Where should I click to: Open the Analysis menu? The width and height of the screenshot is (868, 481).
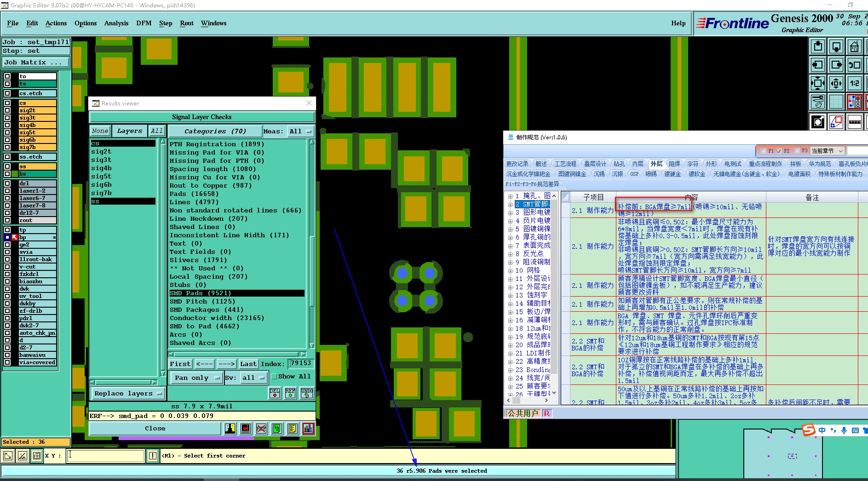coord(116,23)
